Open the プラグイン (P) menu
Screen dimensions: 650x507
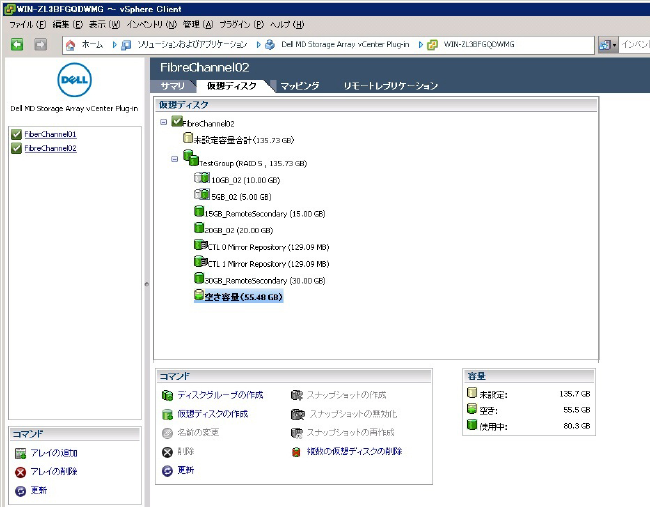pos(242,24)
